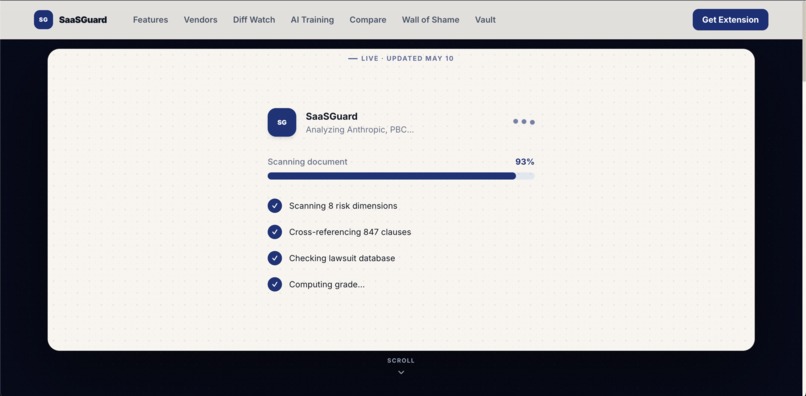The height and width of the screenshot is (396, 806).
Task: Click 'Checking lawsuit database' text
Action: pyautogui.click(x=342, y=258)
